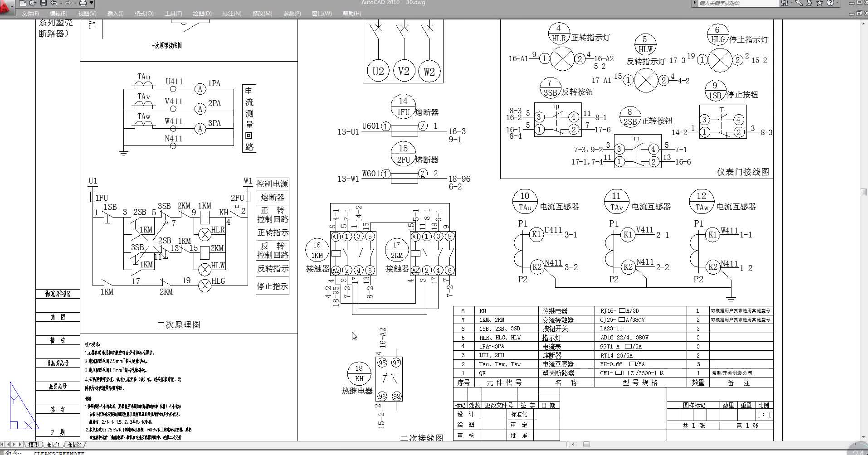Viewport: 868px width, 455px height.
Task: Open Communication Center satellite dish icon
Action: (809, 3)
